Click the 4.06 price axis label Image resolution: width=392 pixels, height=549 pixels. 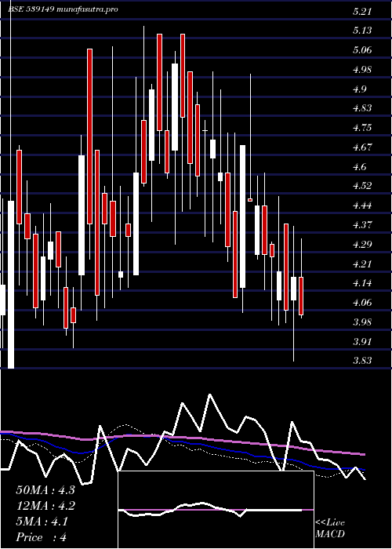point(361,303)
